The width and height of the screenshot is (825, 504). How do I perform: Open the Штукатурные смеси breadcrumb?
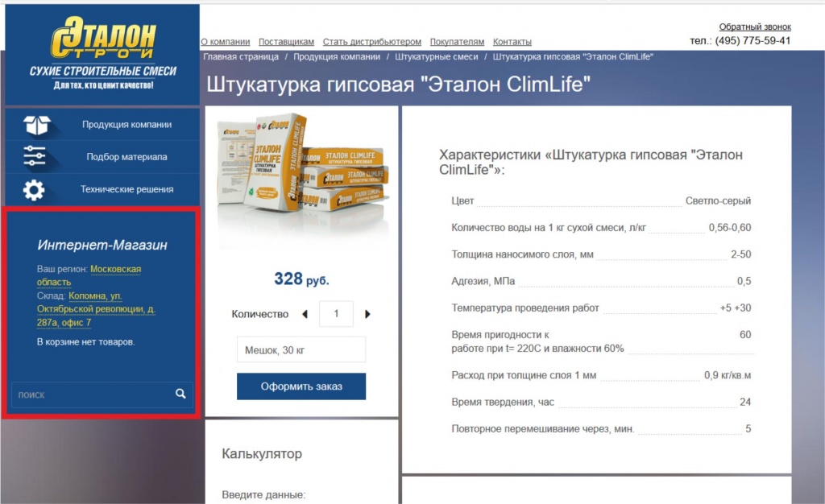point(436,56)
